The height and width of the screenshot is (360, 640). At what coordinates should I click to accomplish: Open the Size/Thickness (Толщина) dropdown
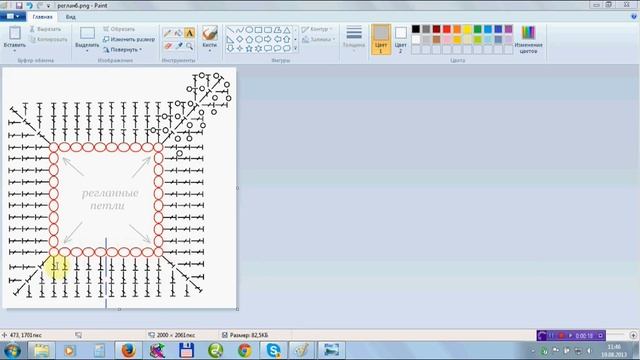[x=353, y=38]
